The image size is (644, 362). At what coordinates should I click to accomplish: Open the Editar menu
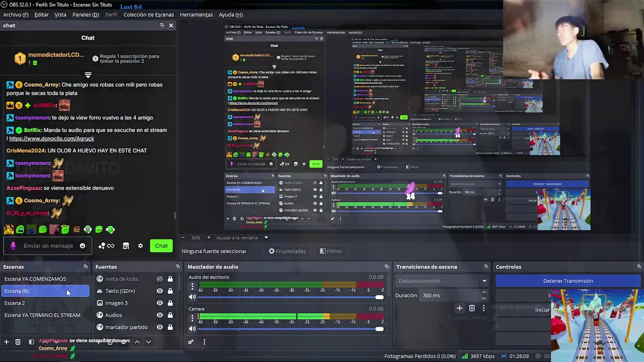(x=41, y=15)
